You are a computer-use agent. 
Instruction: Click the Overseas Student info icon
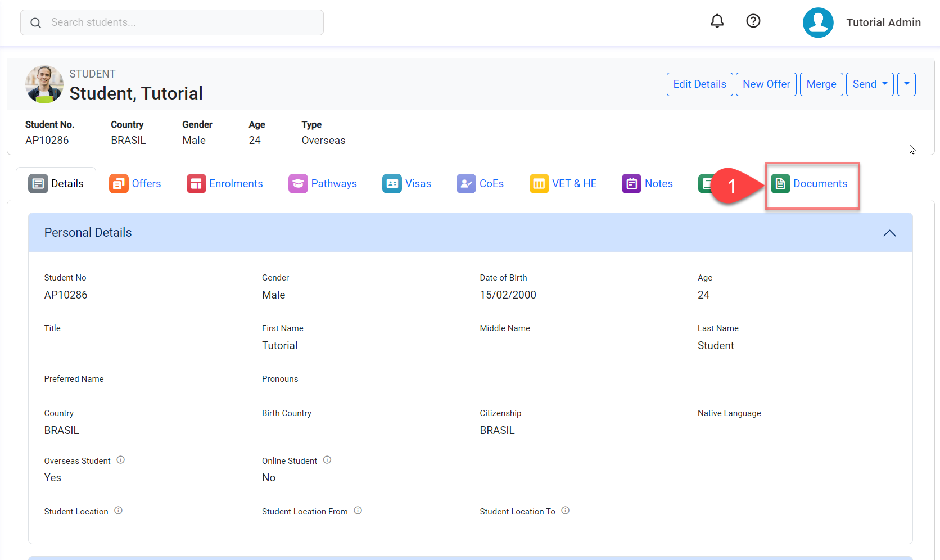(x=120, y=460)
